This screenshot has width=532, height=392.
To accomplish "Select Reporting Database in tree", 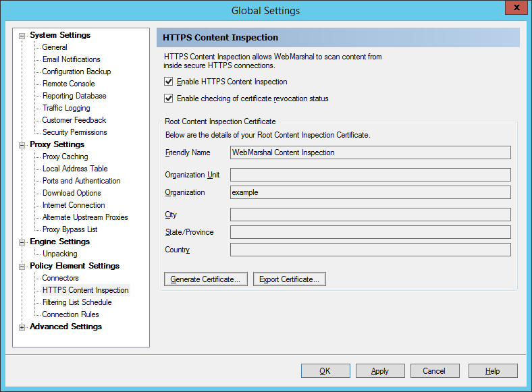I will (74, 96).
